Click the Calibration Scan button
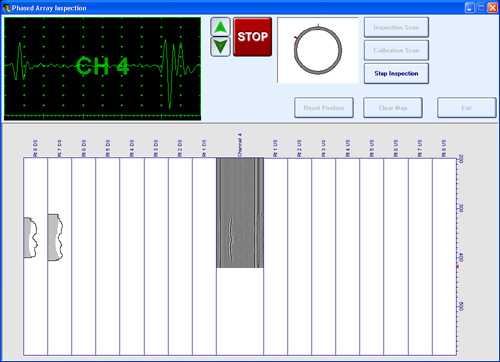The width and height of the screenshot is (500, 362). coord(396,50)
